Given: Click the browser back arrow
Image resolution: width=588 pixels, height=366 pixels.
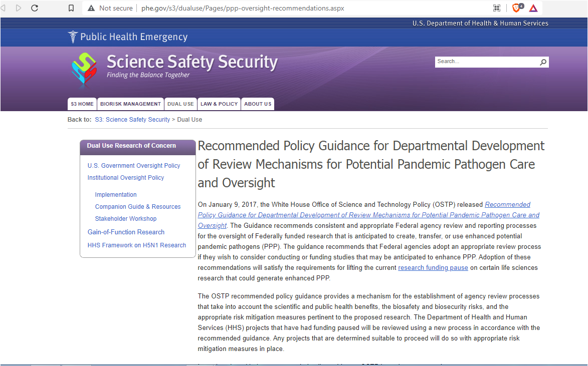Looking at the screenshot, I should [3, 8].
